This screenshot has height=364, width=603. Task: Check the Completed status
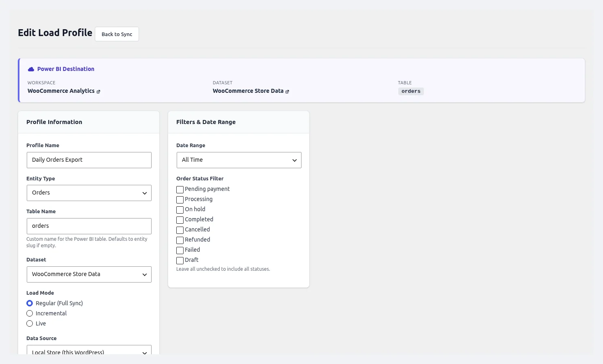[180, 220]
